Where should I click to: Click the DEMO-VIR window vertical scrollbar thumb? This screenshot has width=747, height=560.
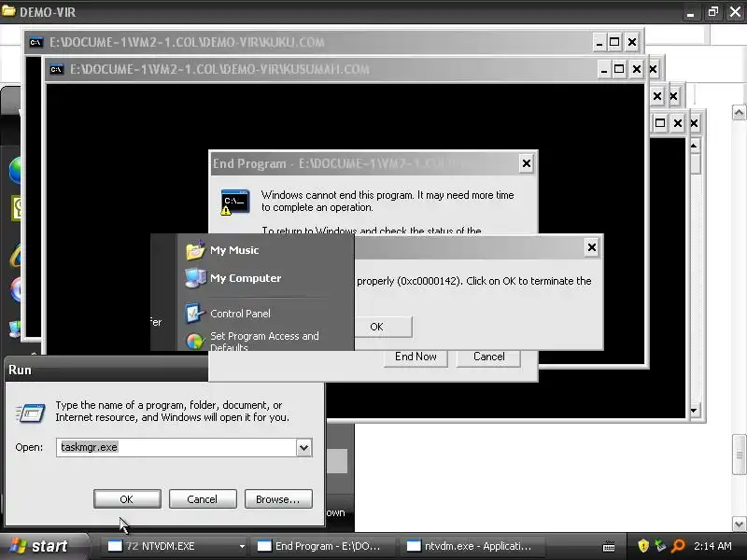pos(739,455)
